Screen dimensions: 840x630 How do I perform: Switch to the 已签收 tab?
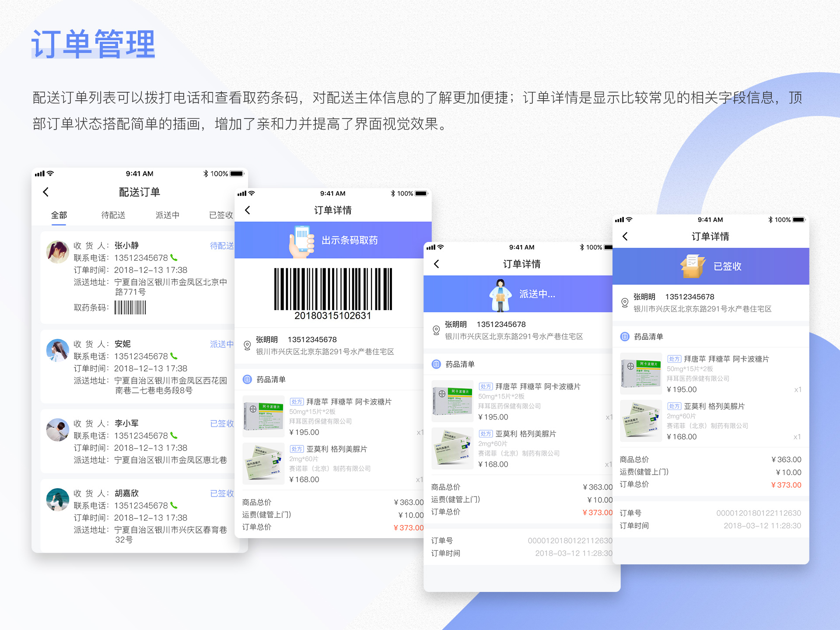pyautogui.click(x=221, y=215)
